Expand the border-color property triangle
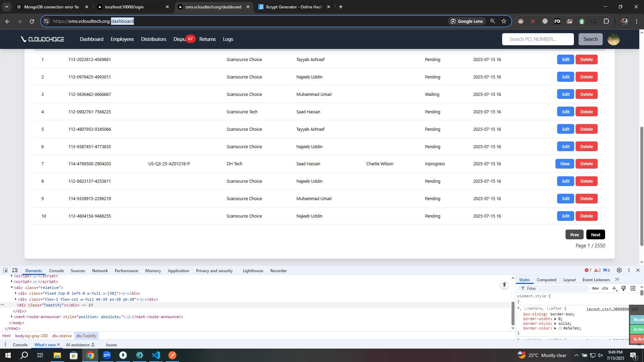644x362 pixels. 555,328
